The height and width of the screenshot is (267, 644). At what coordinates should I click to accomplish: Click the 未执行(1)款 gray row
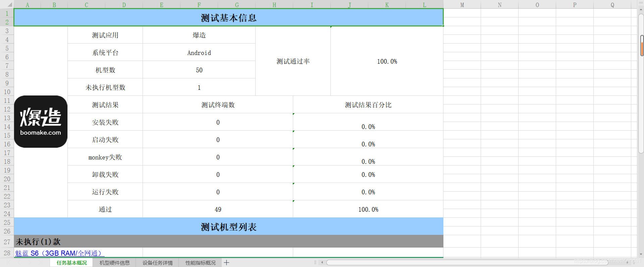coord(228,242)
